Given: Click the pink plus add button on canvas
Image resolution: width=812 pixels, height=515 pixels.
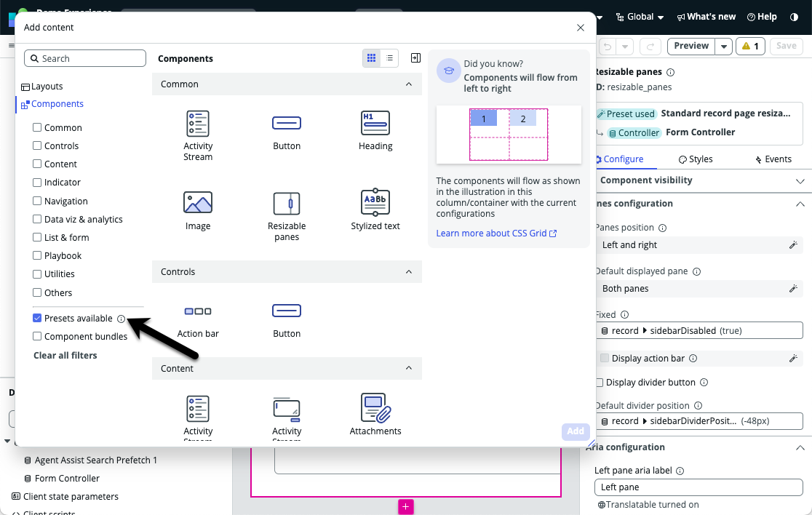Looking at the screenshot, I should (405, 507).
